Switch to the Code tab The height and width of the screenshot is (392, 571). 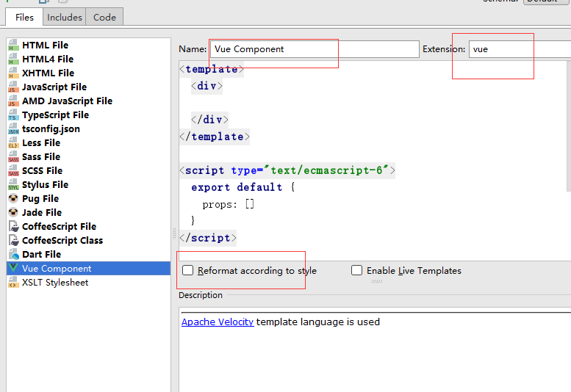104,17
